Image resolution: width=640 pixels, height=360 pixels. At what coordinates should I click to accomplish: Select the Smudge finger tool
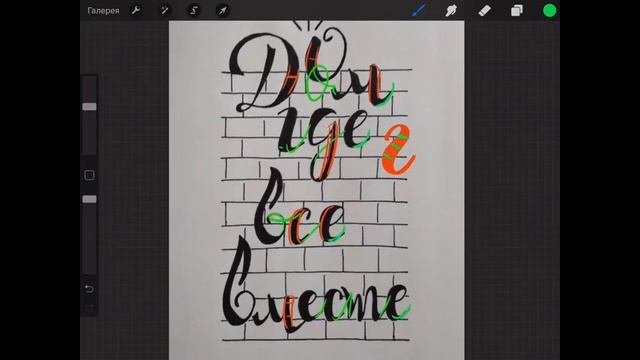(451, 11)
